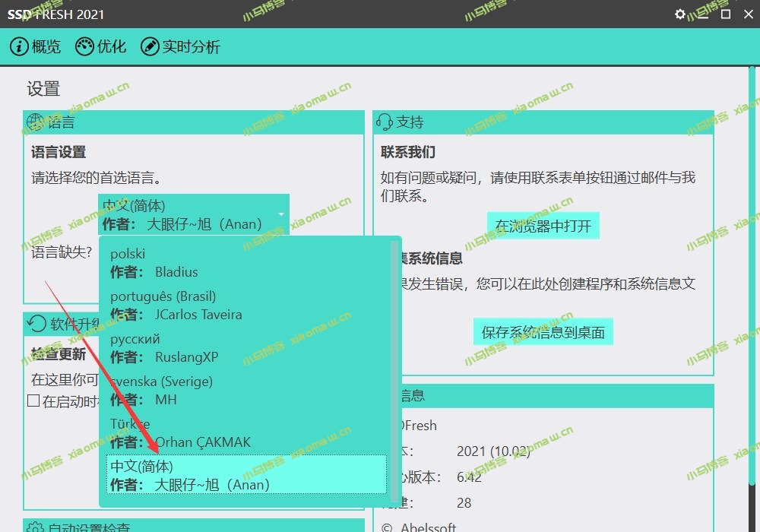Viewport: 760px width, 532px height.
Task: Pick svenska (Sverige) from the dropdown list
Action: (246, 391)
